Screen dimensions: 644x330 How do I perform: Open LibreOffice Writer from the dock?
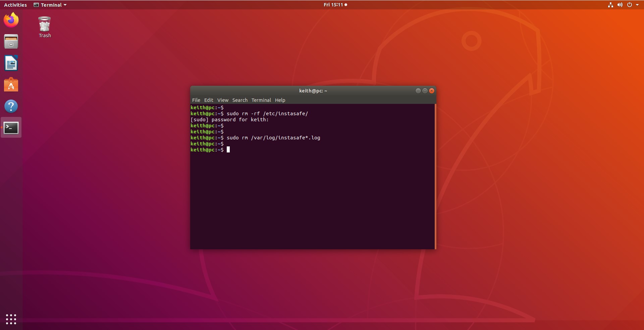[11, 63]
